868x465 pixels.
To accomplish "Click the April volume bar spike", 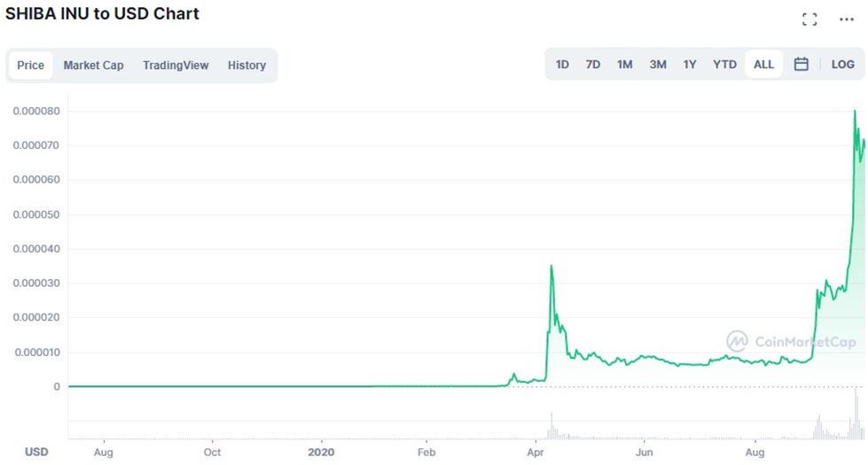I will click(x=551, y=426).
